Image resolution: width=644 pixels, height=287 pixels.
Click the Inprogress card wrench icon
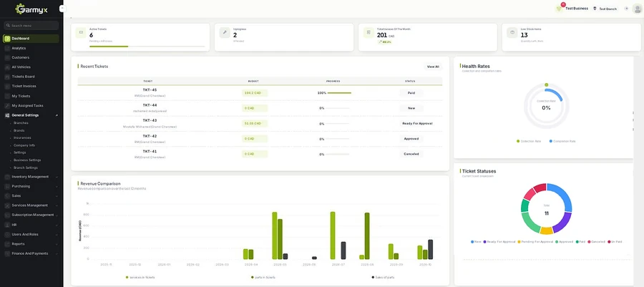[x=225, y=33]
